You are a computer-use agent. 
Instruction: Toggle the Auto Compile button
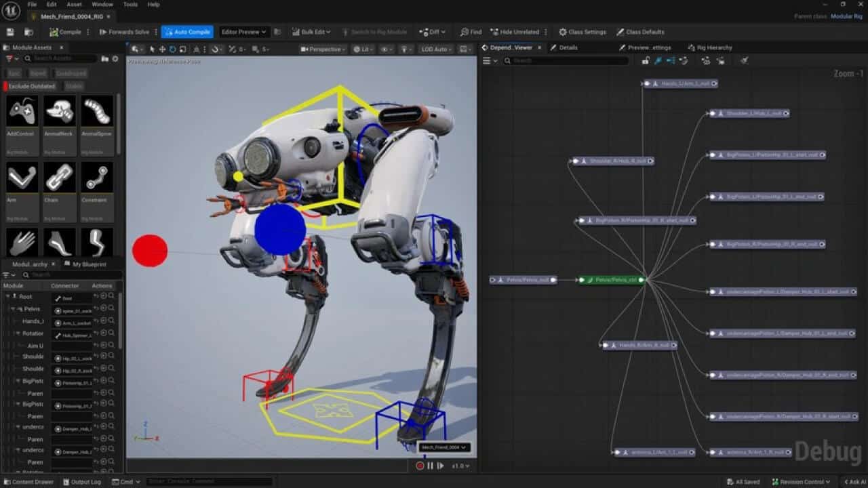click(187, 32)
